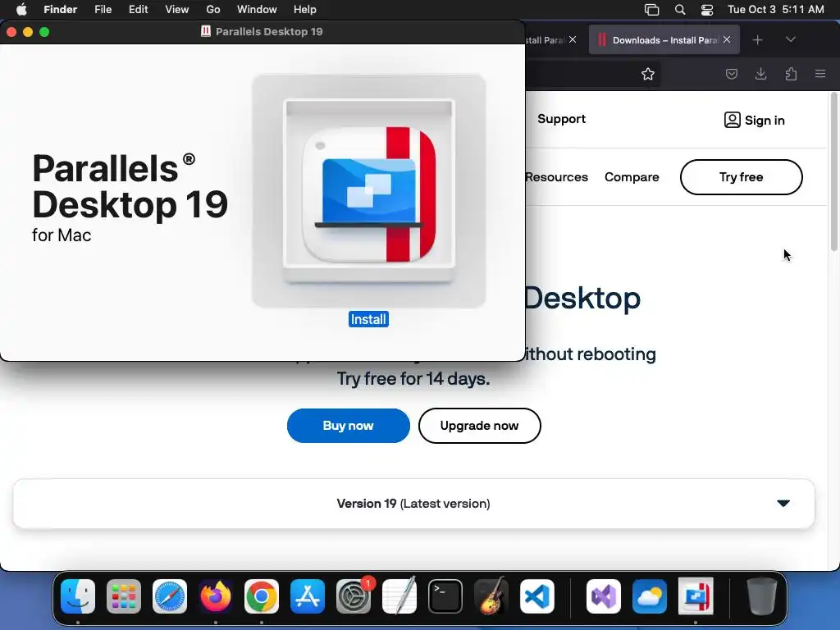Open the Edit menu
840x630 pixels.
[x=138, y=10]
